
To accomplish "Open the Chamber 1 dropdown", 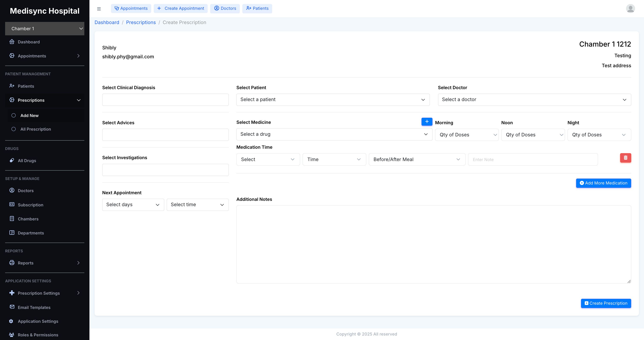I will point(45,29).
